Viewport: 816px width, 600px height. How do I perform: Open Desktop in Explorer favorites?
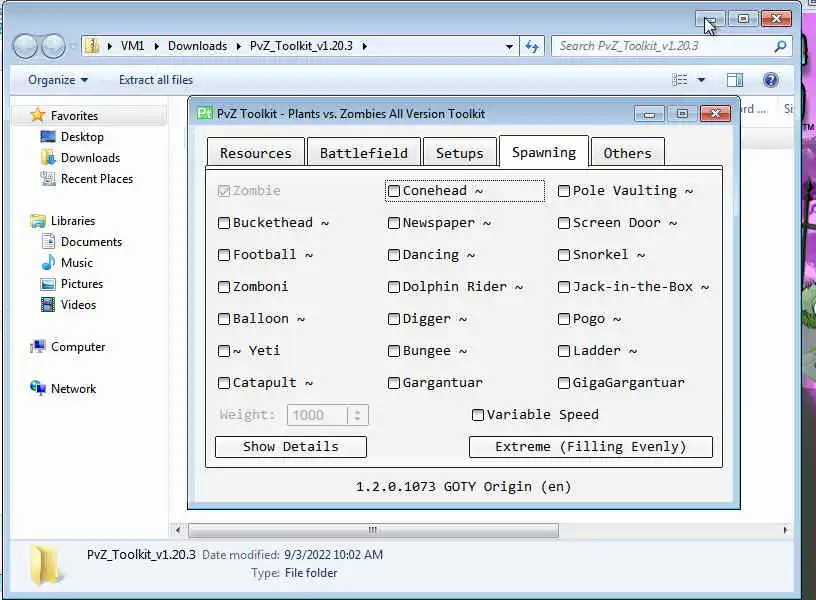point(82,137)
